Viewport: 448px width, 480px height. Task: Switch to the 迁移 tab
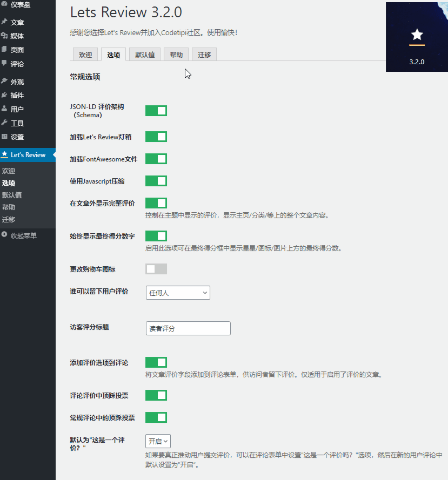tap(204, 55)
